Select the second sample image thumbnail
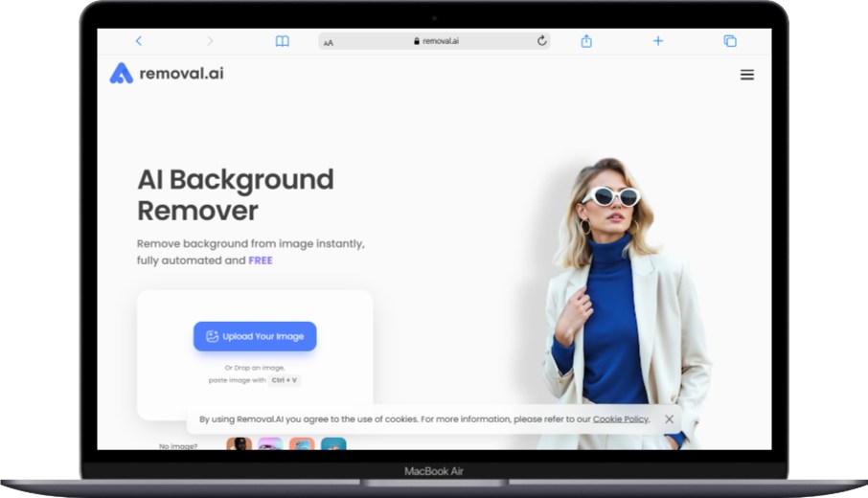Screen dimensions: 868x498 [270, 444]
